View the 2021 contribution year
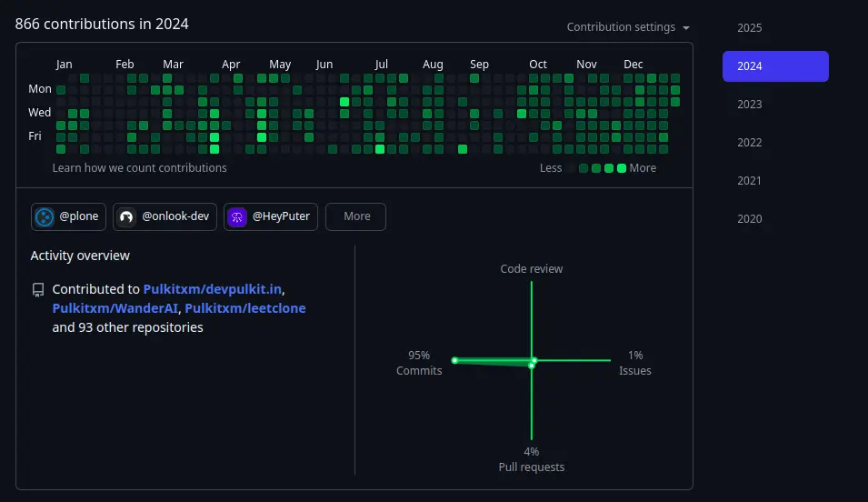Screen dimensions: 868x502 click(750, 181)
